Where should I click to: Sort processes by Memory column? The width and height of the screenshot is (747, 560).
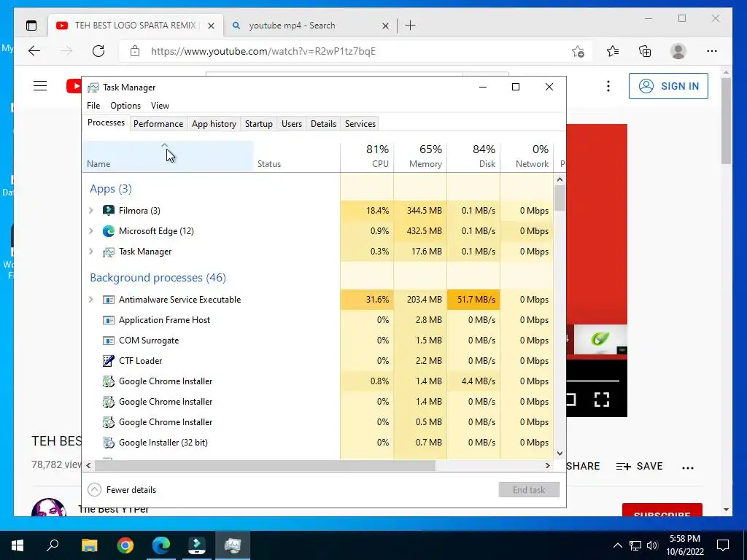pos(421,157)
